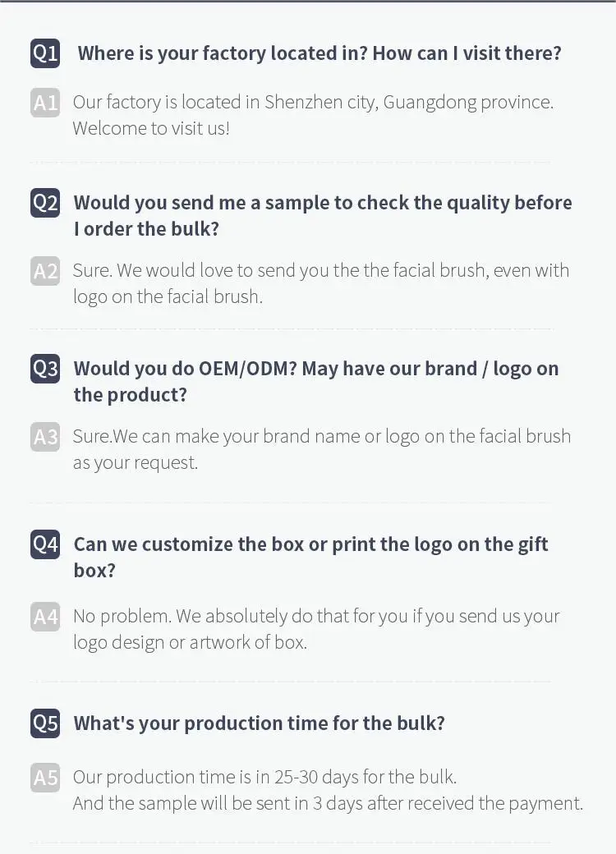Select the customize gift box question
This screenshot has height=854, width=616.
click(310, 557)
